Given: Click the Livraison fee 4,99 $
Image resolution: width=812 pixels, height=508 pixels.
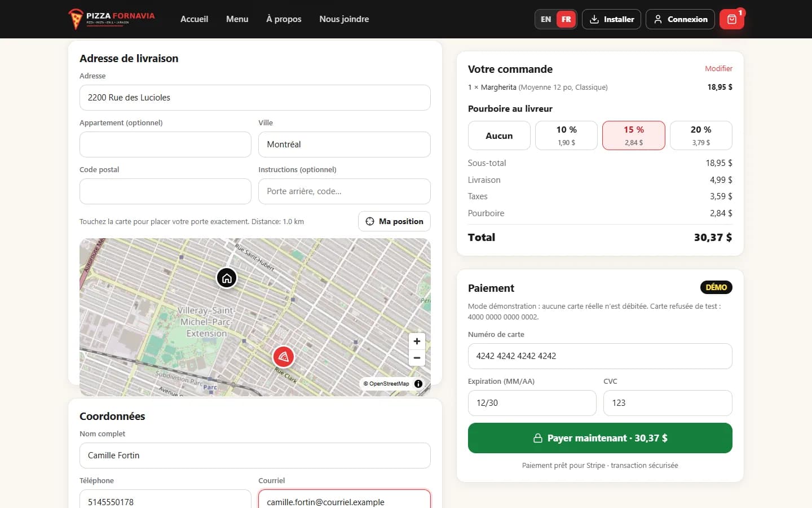Looking at the screenshot, I should point(721,180).
